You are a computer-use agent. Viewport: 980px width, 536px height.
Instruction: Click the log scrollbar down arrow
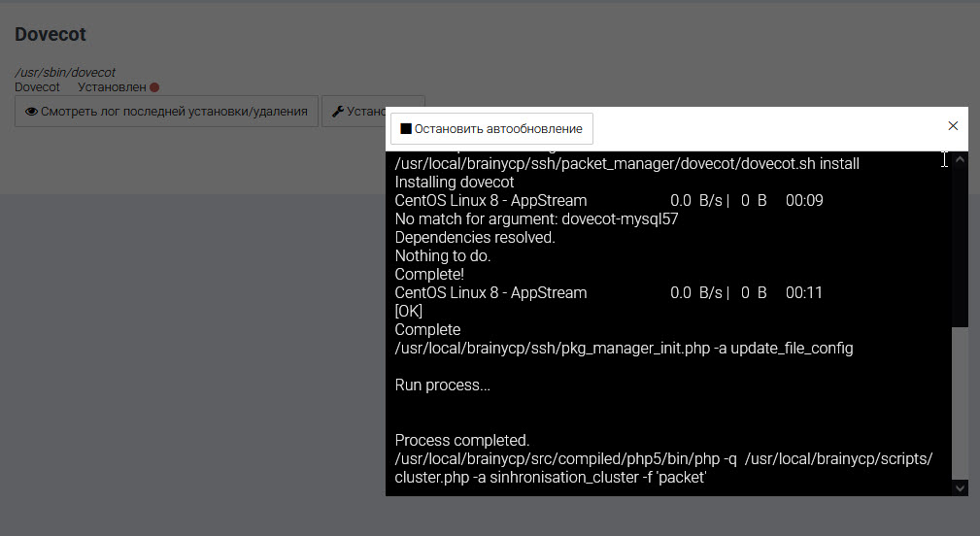[960, 486]
